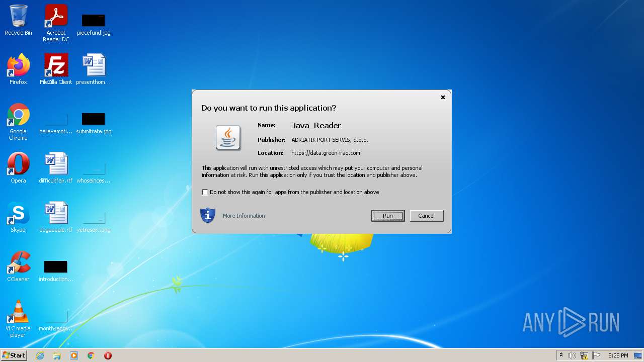The image size is (644, 362).
Task: Close the Java security dialog
Action: pos(443,98)
